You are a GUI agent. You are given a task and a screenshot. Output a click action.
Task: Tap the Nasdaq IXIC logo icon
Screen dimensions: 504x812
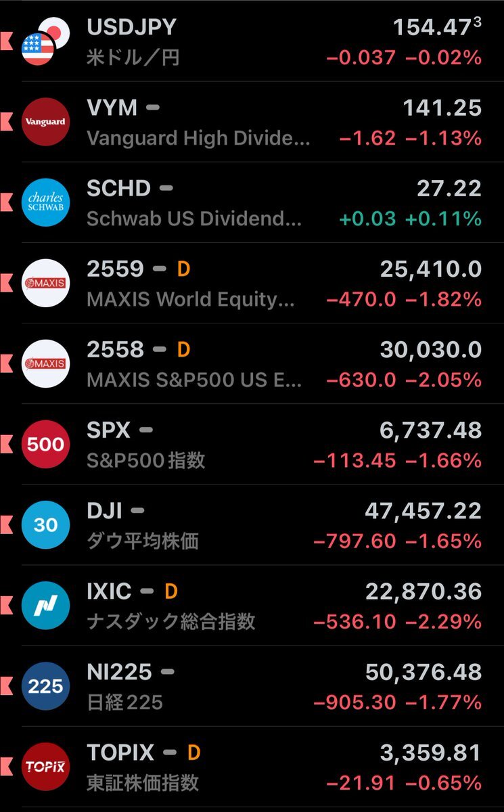(45, 606)
